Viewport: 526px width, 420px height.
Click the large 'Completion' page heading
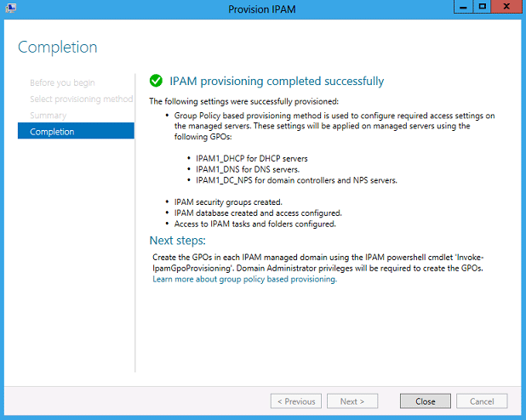coord(58,47)
